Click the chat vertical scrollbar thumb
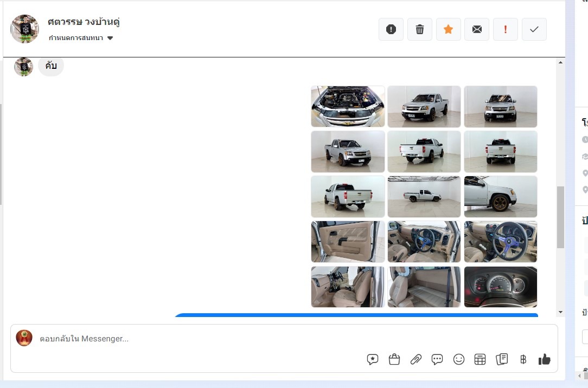The height and width of the screenshot is (388, 588). (561, 217)
